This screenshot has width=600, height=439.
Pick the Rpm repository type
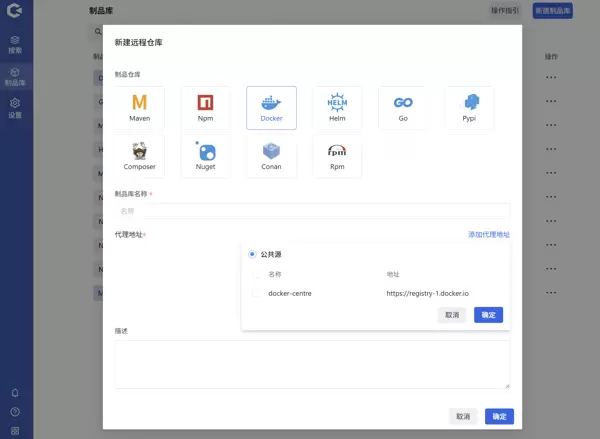click(337, 155)
